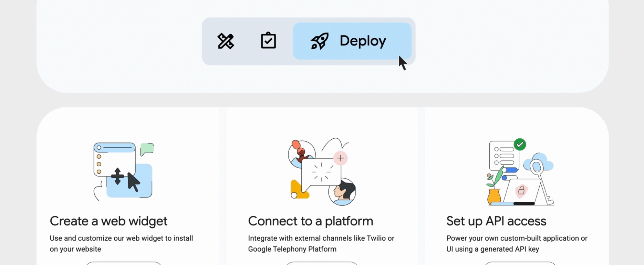
Task: Click the web widget browser window illustration
Action: (114, 158)
